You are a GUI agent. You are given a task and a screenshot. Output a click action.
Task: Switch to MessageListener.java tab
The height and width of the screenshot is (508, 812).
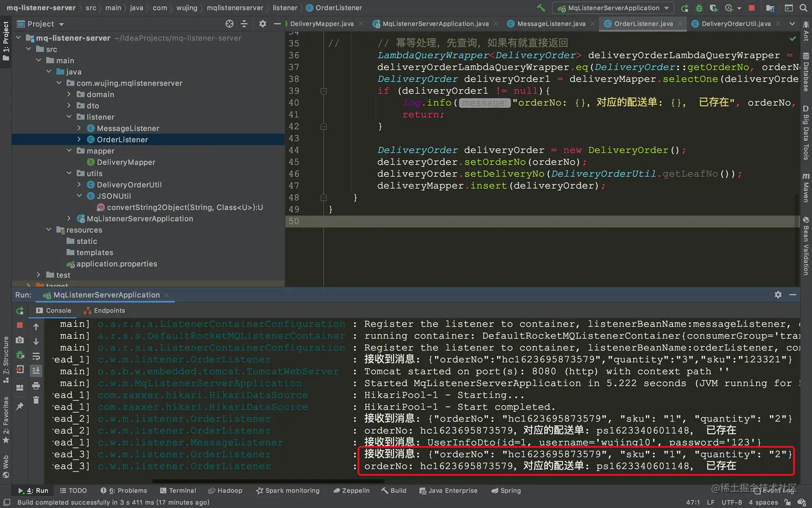point(551,24)
